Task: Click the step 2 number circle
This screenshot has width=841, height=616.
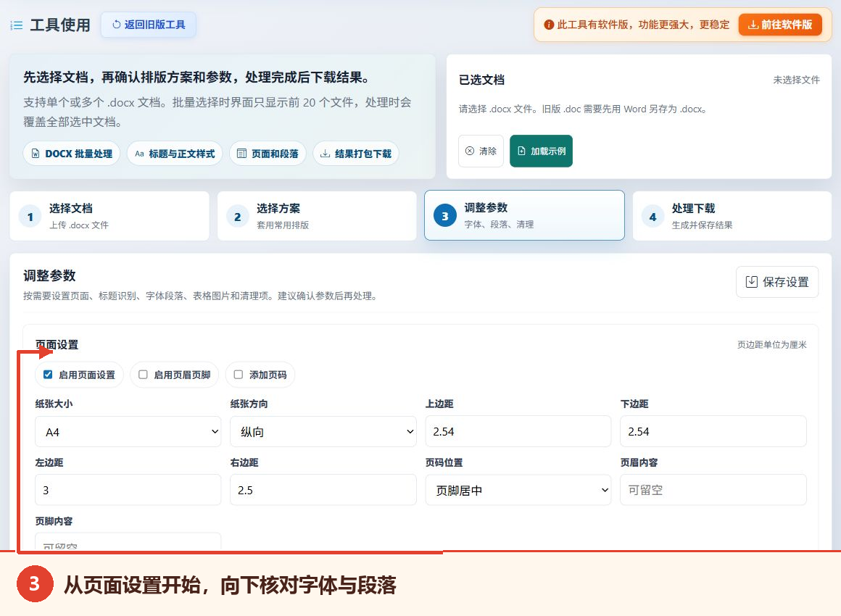Action: tap(238, 217)
